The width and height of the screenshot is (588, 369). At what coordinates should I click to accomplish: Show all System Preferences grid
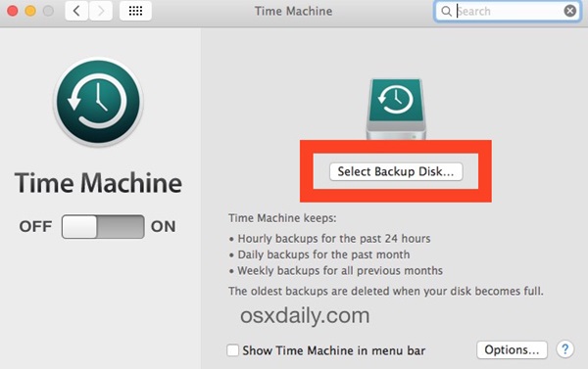135,11
